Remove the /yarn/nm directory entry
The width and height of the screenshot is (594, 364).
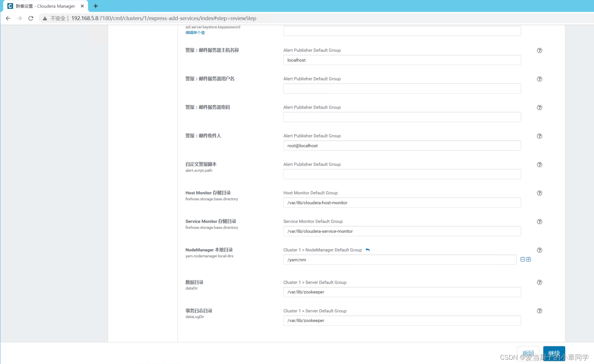523,260
